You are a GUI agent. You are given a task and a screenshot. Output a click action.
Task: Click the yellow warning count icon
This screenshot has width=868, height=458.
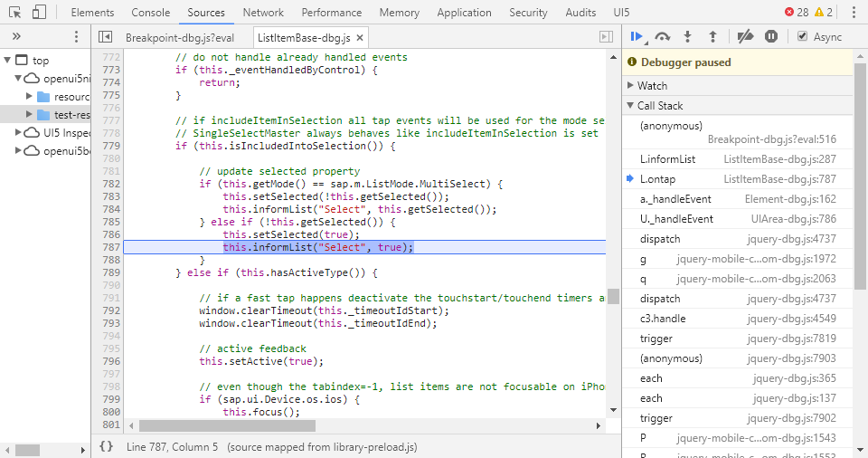point(819,12)
